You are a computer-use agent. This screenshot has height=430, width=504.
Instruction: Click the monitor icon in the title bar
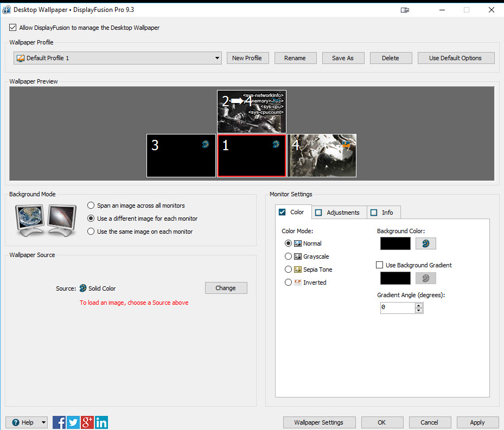tap(405, 10)
